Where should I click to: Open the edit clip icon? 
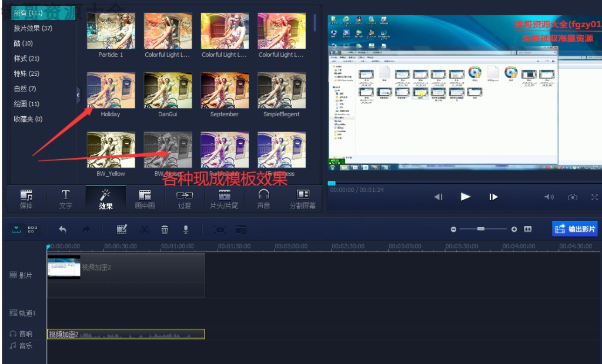[122, 230]
